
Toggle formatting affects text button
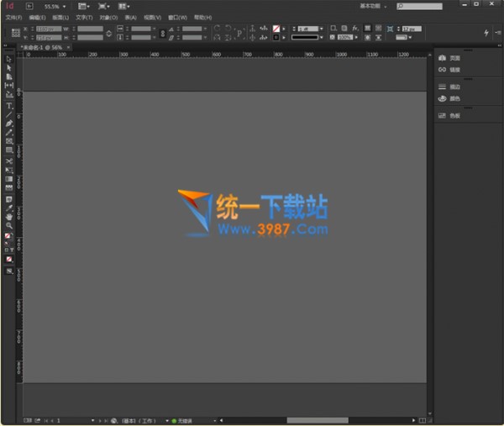coord(13,250)
